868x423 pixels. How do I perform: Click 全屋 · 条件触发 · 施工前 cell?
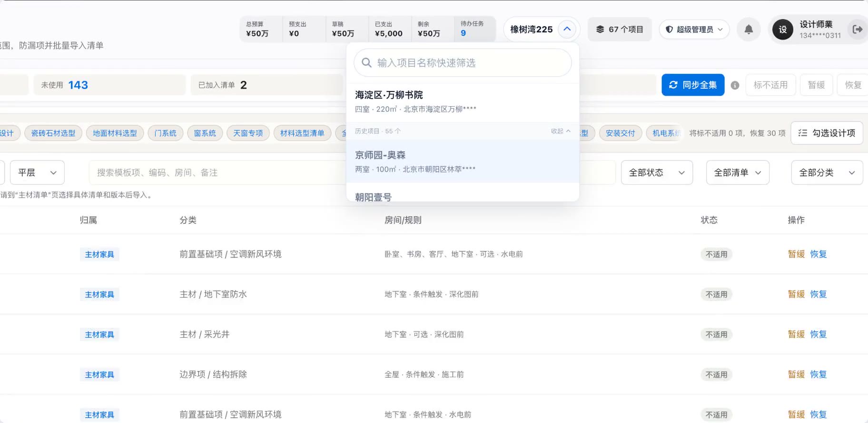pos(424,374)
